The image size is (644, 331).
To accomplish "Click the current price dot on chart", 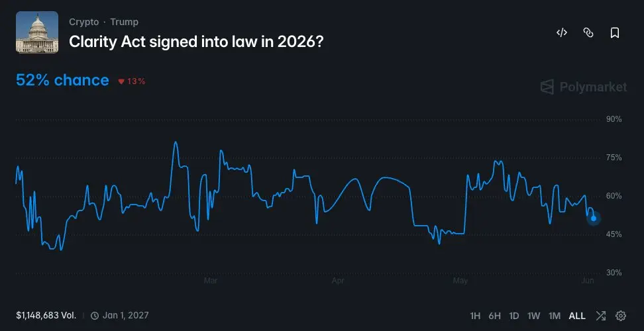I will coord(594,218).
